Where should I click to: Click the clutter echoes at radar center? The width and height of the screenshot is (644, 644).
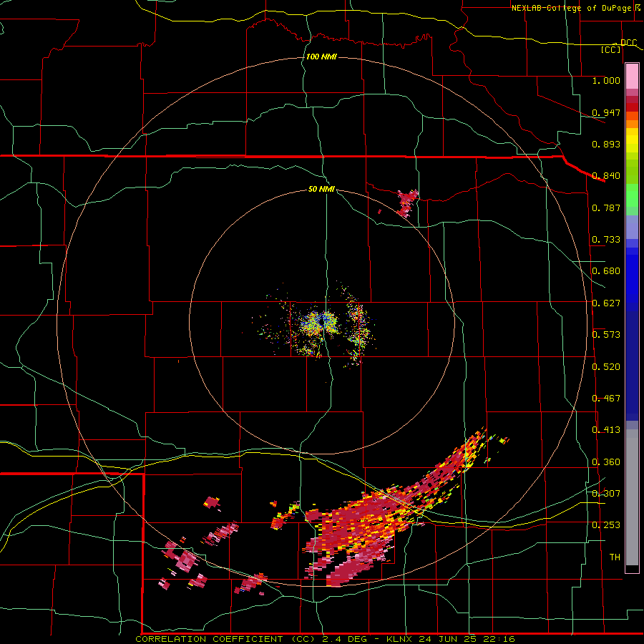click(x=320, y=323)
